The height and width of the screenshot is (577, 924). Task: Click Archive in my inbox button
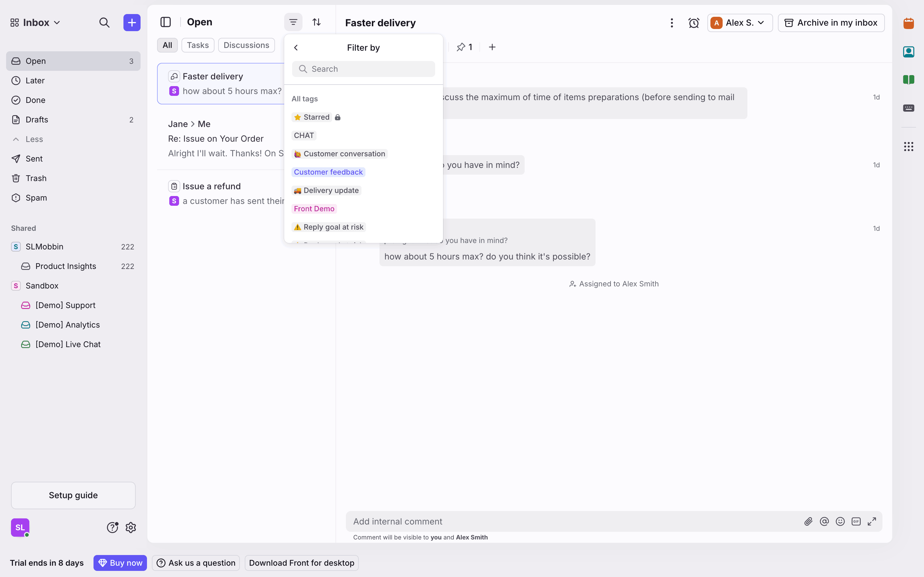click(831, 23)
